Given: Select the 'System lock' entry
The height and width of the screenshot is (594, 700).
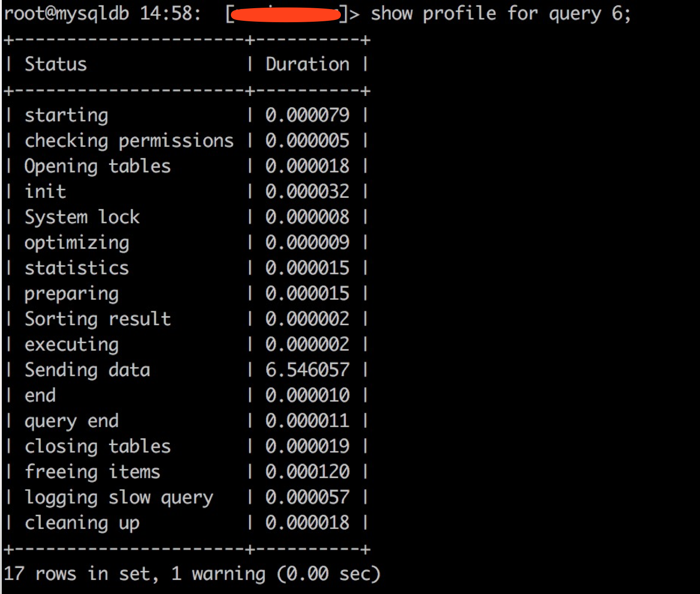Looking at the screenshot, I should [82, 216].
